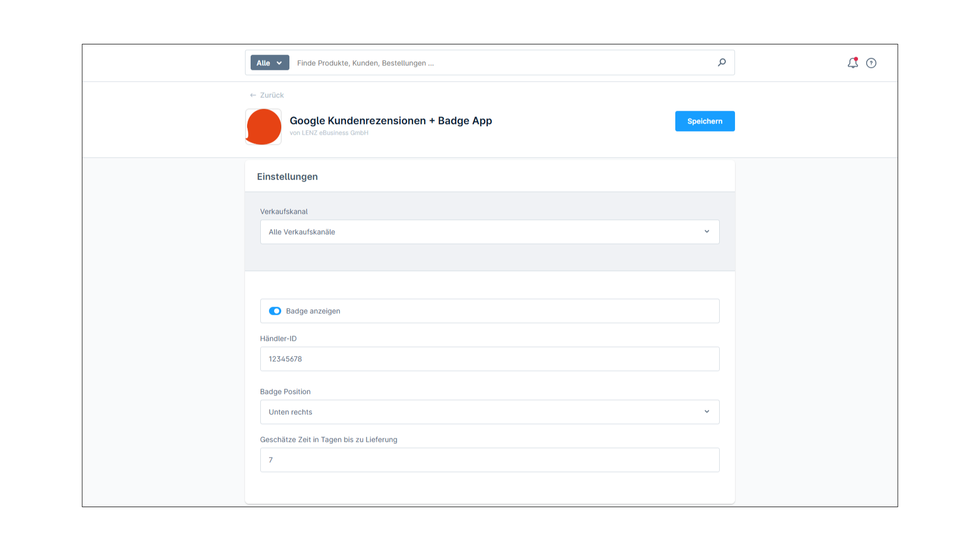Go back via Zurück link
The height and width of the screenshot is (551, 980).
266,95
